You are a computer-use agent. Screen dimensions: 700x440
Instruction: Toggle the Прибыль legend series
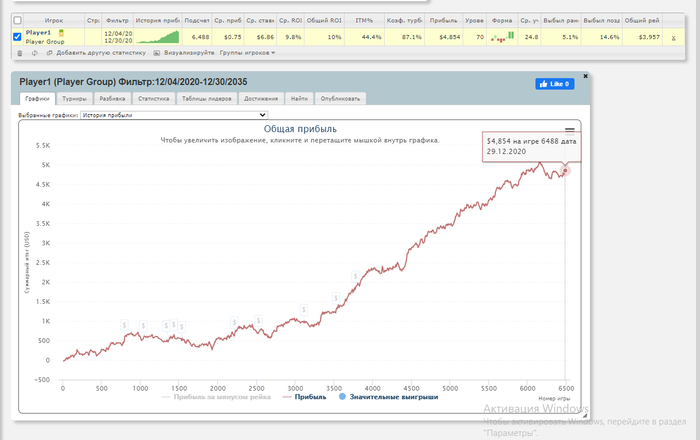pos(305,397)
